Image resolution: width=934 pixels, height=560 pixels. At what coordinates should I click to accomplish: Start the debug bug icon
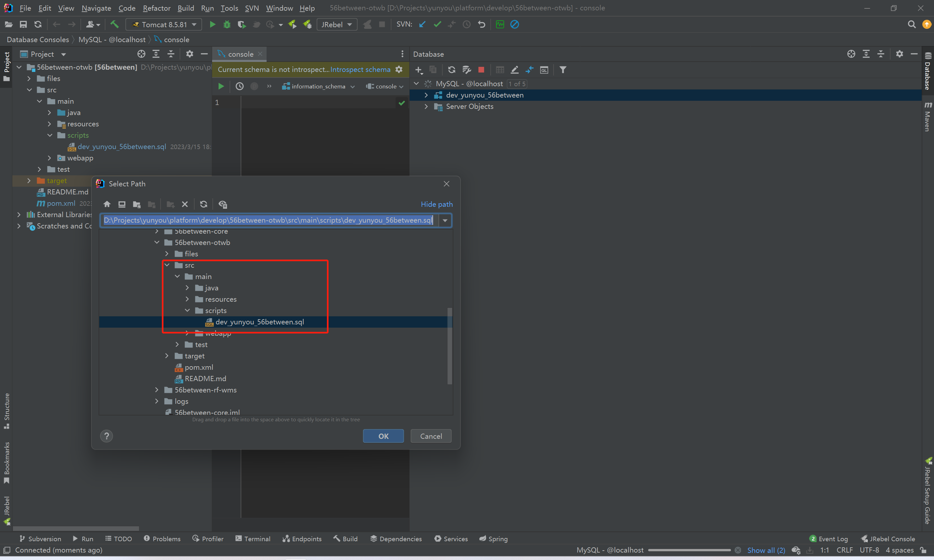227,25
